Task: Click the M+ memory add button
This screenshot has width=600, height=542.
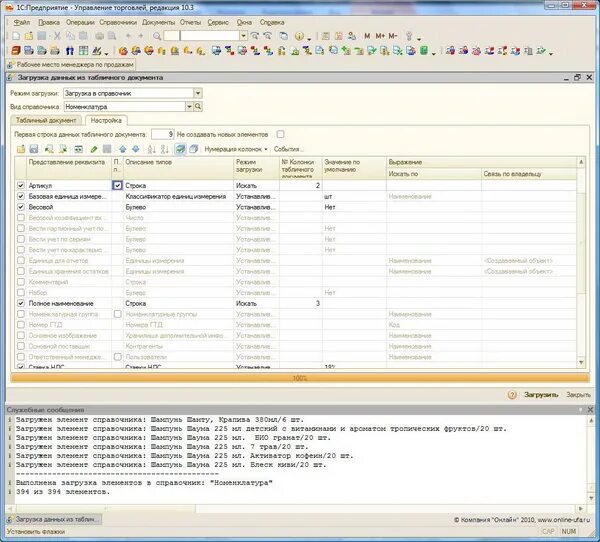Action: [380, 36]
